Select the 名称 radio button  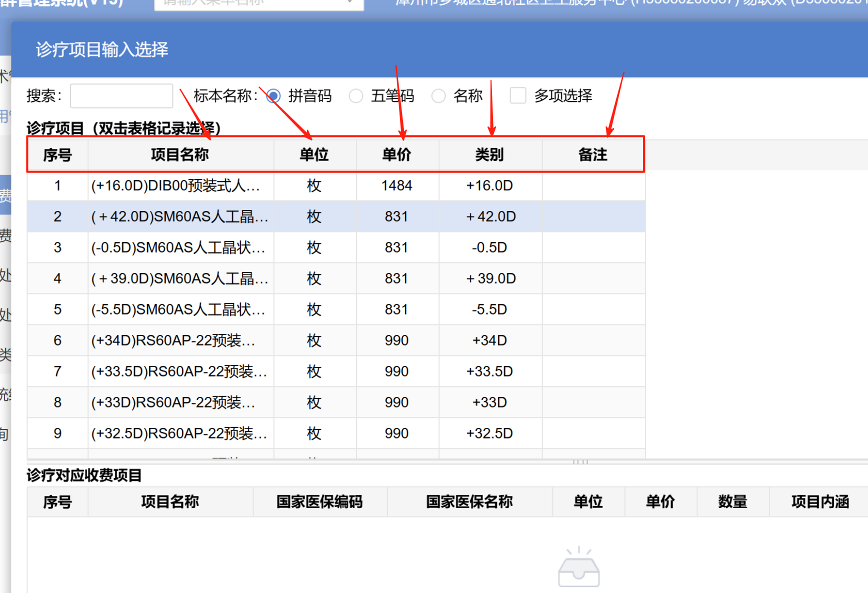[x=438, y=95]
